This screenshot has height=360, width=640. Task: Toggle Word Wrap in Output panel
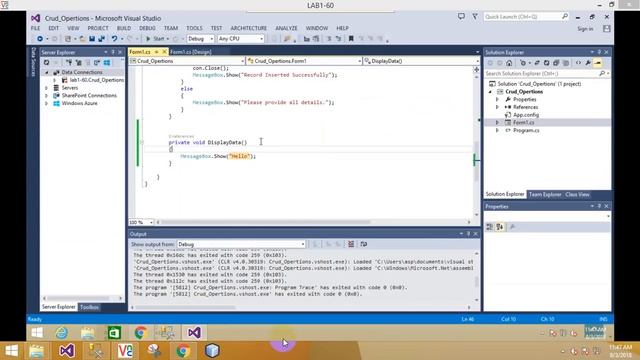pos(364,244)
